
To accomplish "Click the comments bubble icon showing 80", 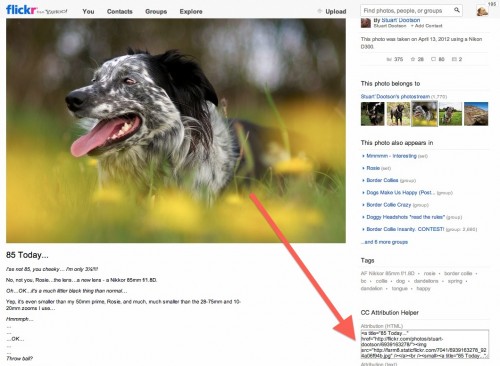I will (433, 59).
